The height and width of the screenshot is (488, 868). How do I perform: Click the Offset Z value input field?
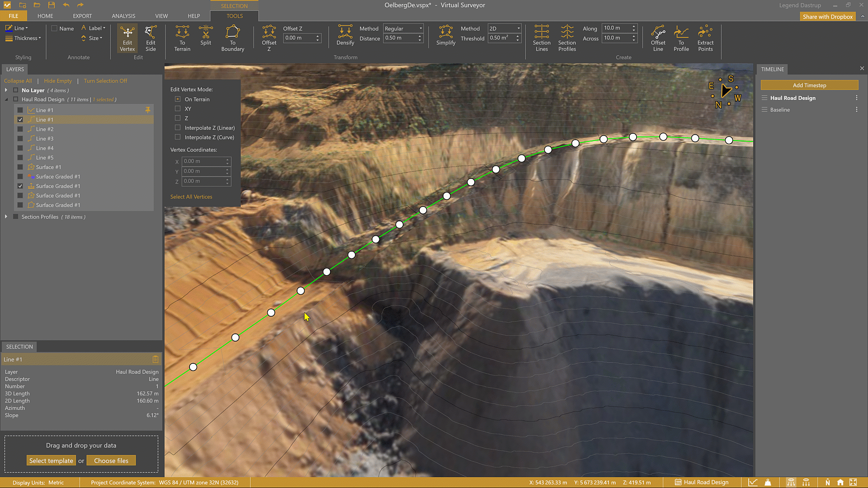(x=299, y=38)
